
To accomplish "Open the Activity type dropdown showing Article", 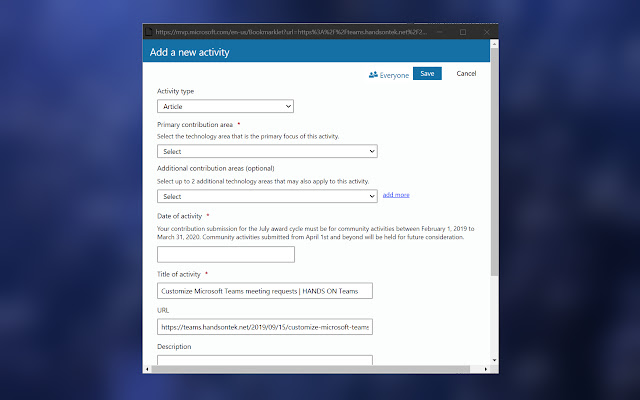I will pyautogui.click(x=225, y=106).
